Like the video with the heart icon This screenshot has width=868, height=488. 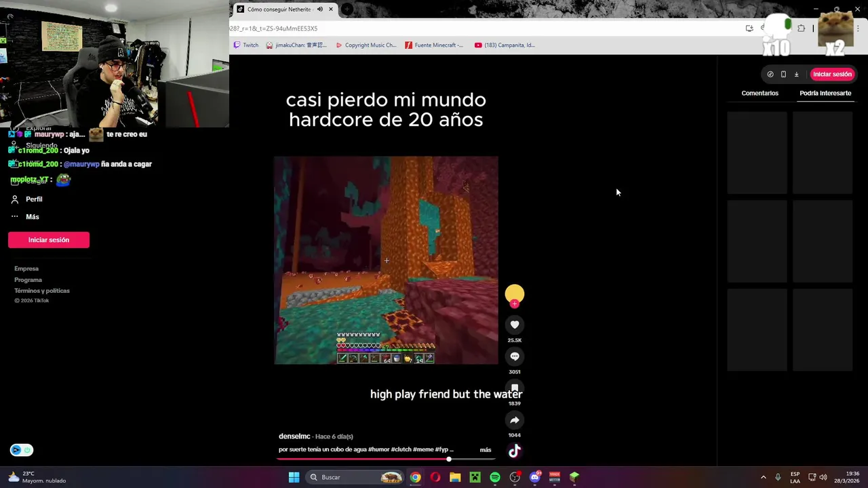tap(515, 325)
